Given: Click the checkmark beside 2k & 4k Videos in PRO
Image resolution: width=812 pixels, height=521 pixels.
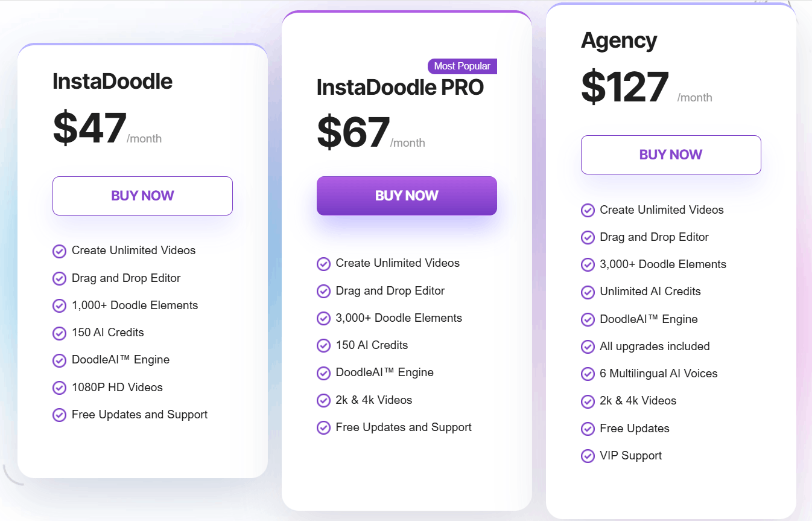Looking at the screenshot, I should pyautogui.click(x=324, y=400).
